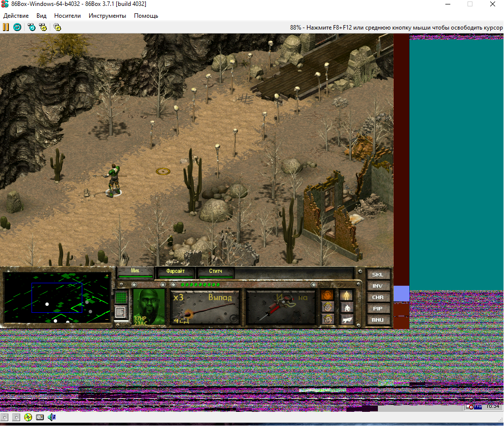This screenshot has width=504, height=433.
Task: Select the middle defensive sentry mode face
Action: click(x=327, y=307)
